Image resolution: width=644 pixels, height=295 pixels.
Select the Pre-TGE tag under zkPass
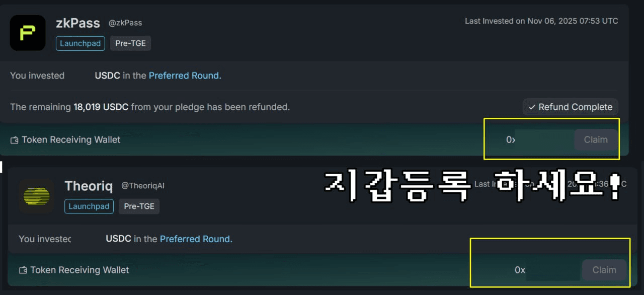tap(130, 43)
